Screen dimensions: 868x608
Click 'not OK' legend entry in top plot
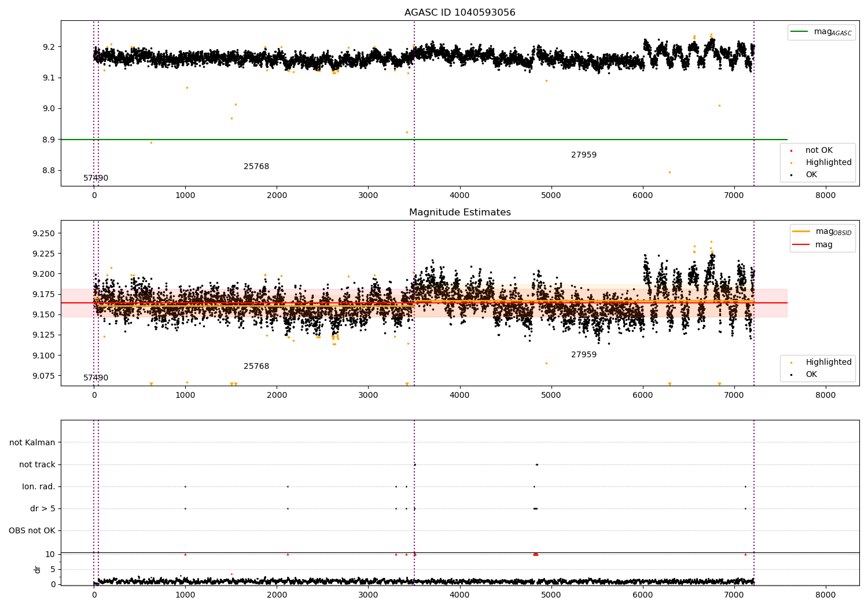810,151
